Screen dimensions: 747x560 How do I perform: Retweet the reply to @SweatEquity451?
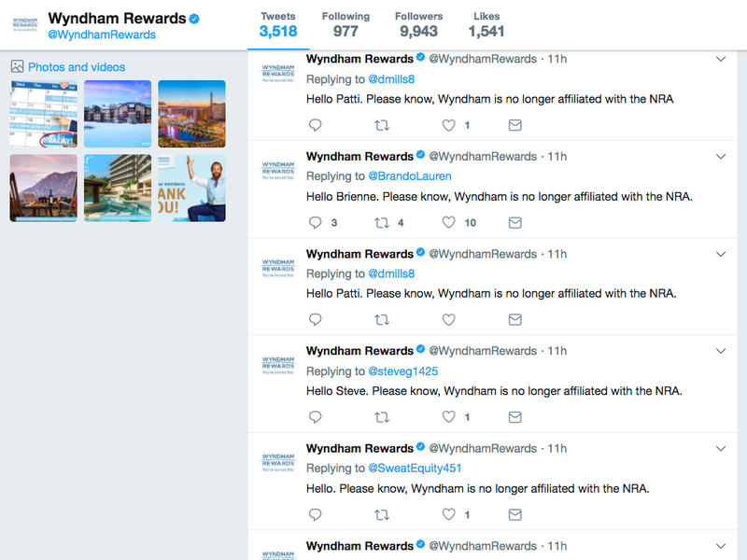click(x=382, y=515)
